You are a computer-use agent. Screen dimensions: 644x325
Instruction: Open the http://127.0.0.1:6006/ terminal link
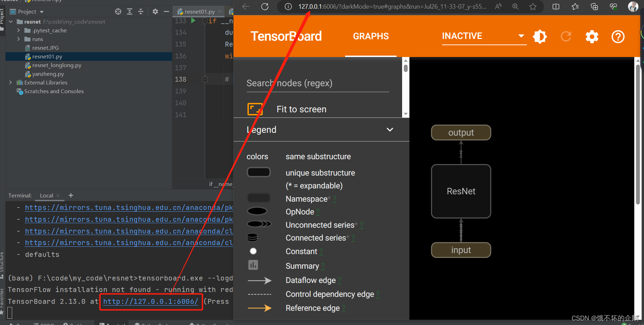coord(151,301)
